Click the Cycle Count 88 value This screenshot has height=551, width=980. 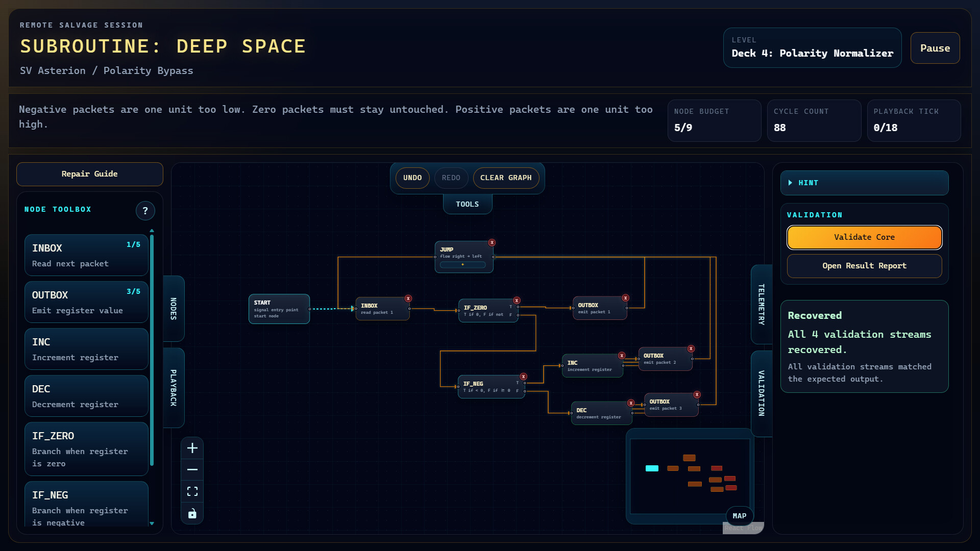pos(780,128)
